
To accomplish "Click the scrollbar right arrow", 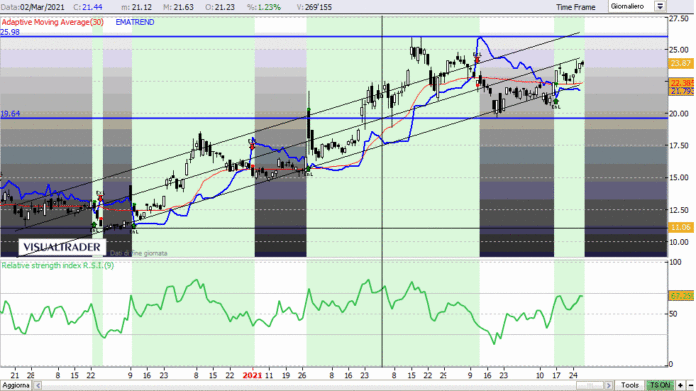I will (x=609, y=385).
